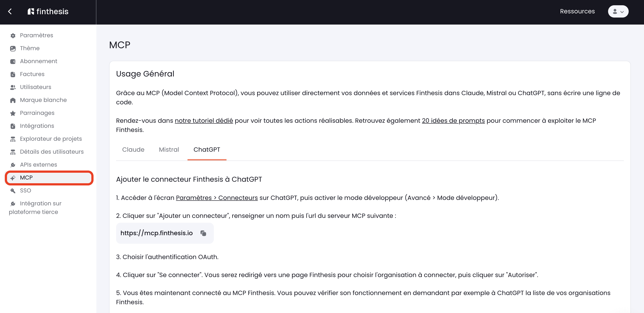Viewport: 644px width, 313px height.
Task: Click the SSO key icon
Action: pyautogui.click(x=13, y=191)
